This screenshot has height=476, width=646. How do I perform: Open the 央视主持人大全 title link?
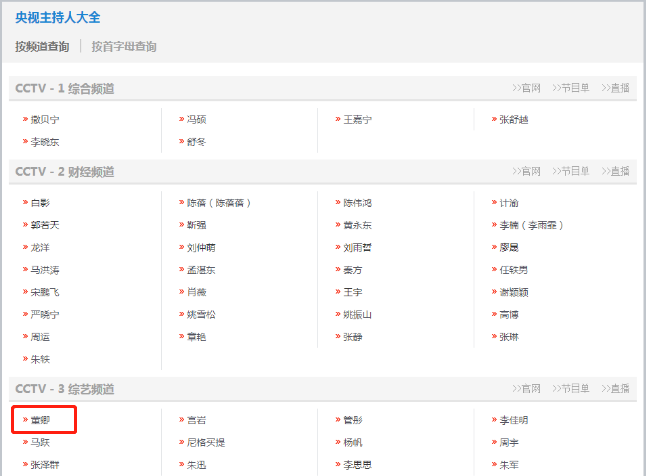tap(58, 17)
